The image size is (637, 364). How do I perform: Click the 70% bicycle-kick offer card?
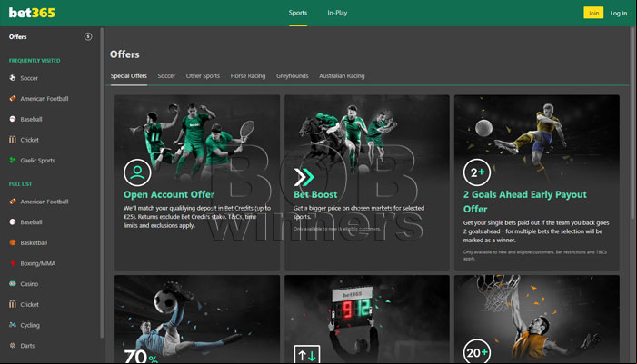[197, 320]
